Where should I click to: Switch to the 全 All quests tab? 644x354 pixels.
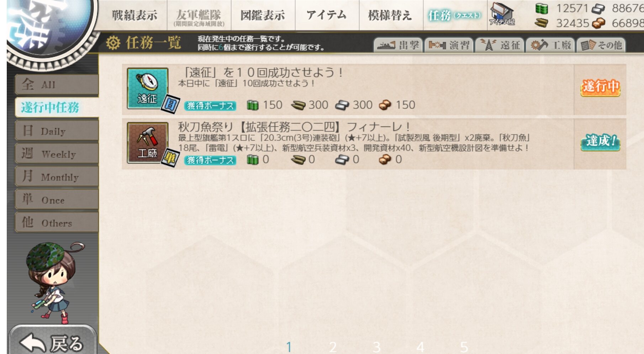click(x=57, y=84)
